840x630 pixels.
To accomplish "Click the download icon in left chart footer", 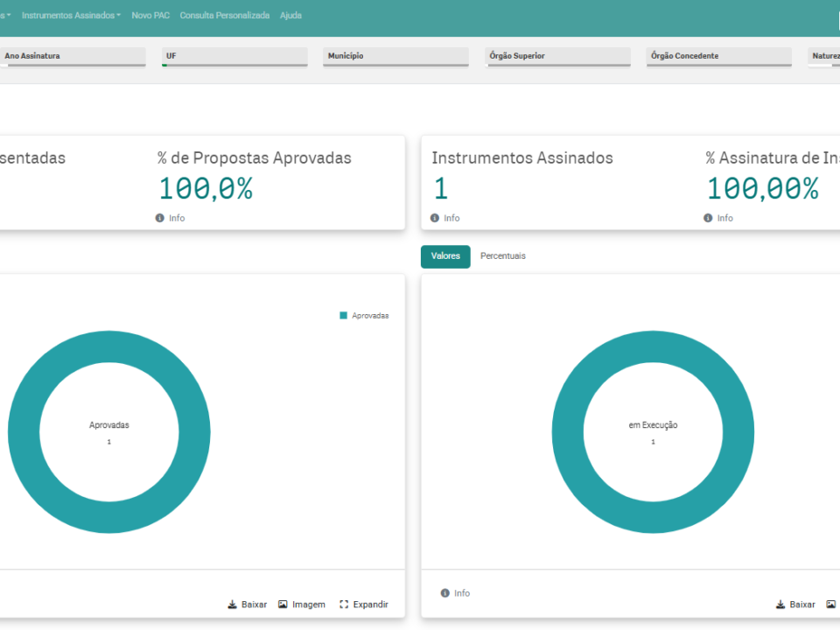I will coord(232,605).
